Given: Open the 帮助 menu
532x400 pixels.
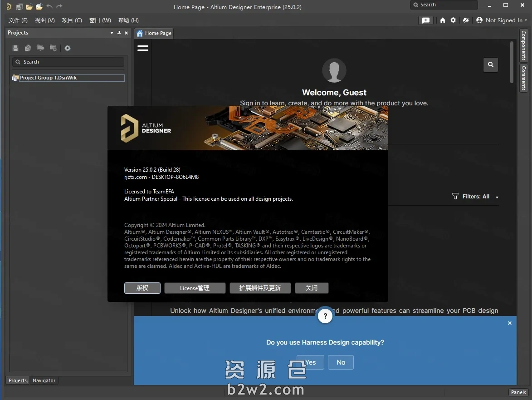Looking at the screenshot, I should point(128,20).
